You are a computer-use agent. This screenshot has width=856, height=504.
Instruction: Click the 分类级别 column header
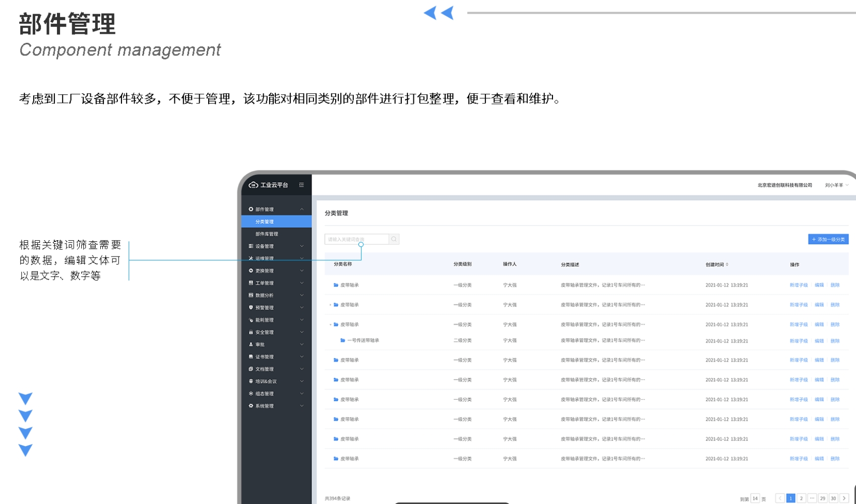pos(462,264)
